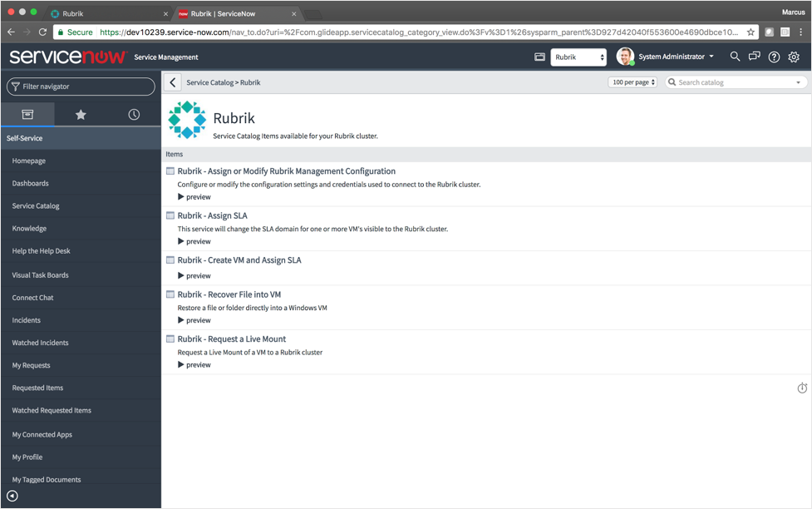
Task: Expand preview for Recover File into VM
Action: pyautogui.click(x=194, y=320)
